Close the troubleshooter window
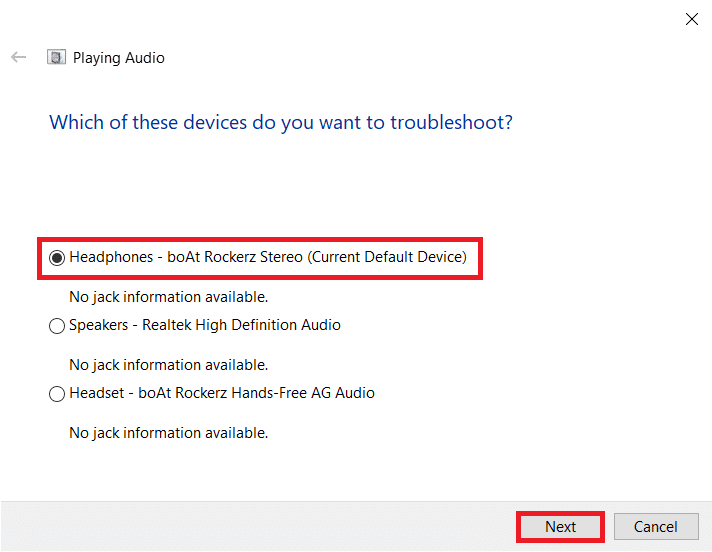 (x=690, y=18)
